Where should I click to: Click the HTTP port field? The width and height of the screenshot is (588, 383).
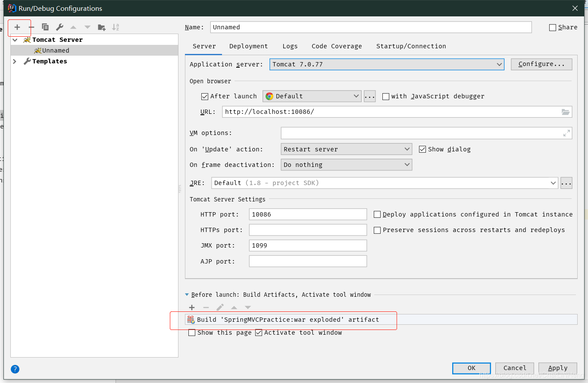coord(308,214)
